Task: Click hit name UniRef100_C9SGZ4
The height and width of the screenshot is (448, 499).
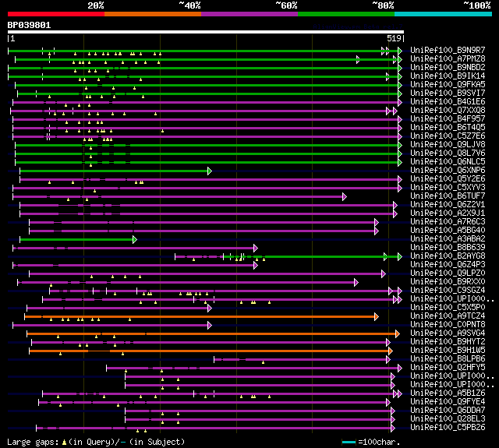Action: tap(448, 291)
